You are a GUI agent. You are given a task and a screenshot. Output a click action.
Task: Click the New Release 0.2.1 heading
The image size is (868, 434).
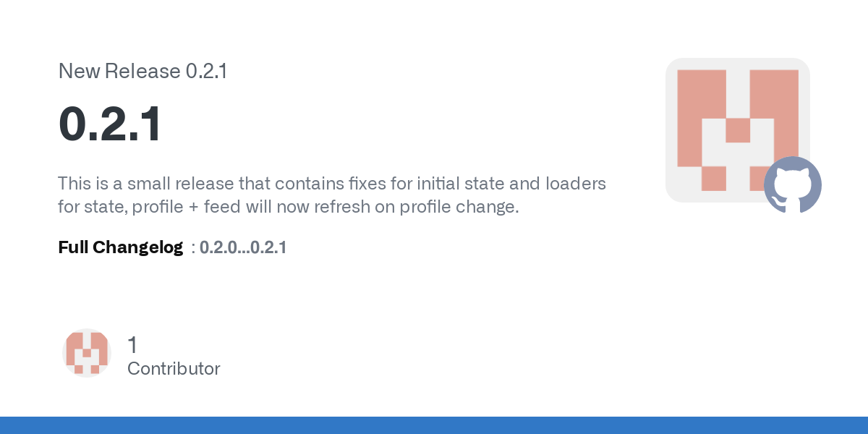[143, 72]
